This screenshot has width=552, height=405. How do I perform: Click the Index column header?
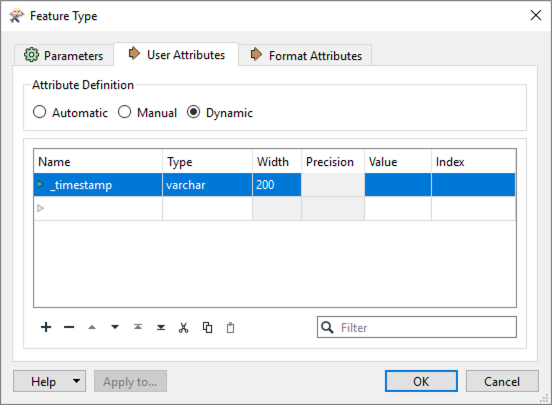pyautogui.click(x=473, y=162)
